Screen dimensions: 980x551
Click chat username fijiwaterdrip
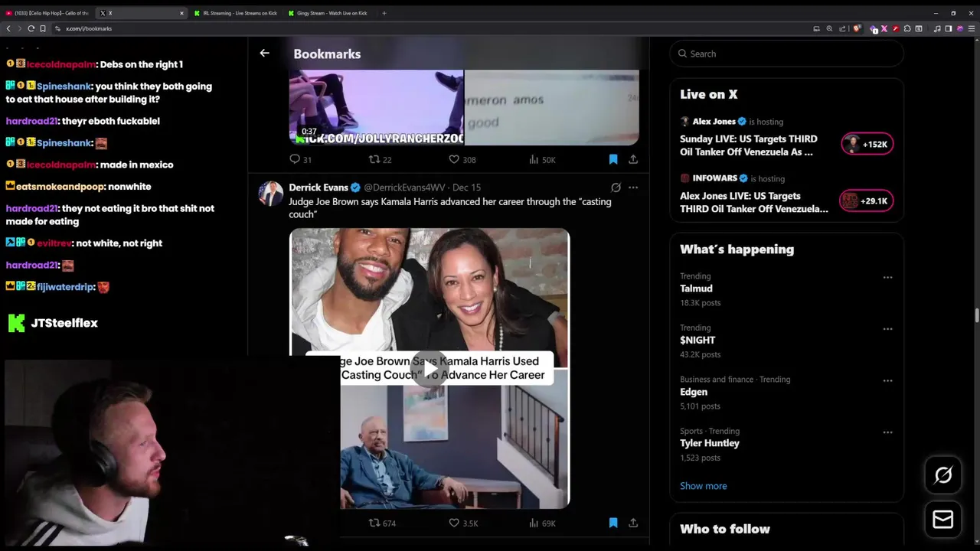65,287
